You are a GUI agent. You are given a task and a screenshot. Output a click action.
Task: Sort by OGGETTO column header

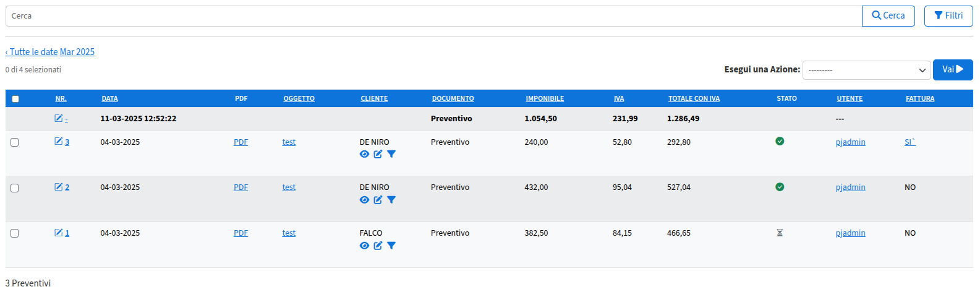(299, 98)
